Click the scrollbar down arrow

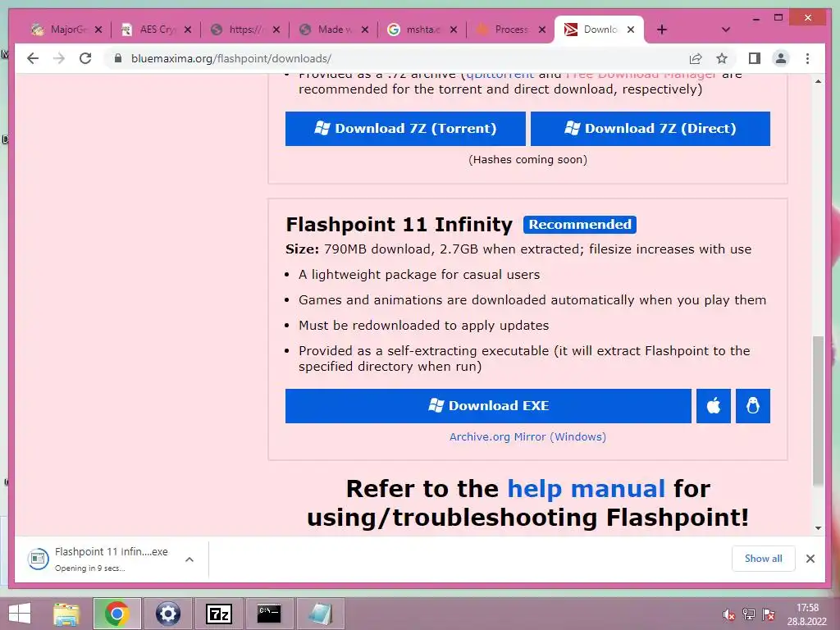click(x=818, y=528)
